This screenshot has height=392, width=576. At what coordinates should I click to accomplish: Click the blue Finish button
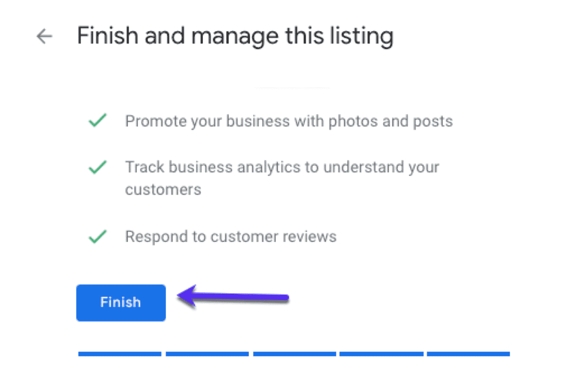click(x=121, y=303)
